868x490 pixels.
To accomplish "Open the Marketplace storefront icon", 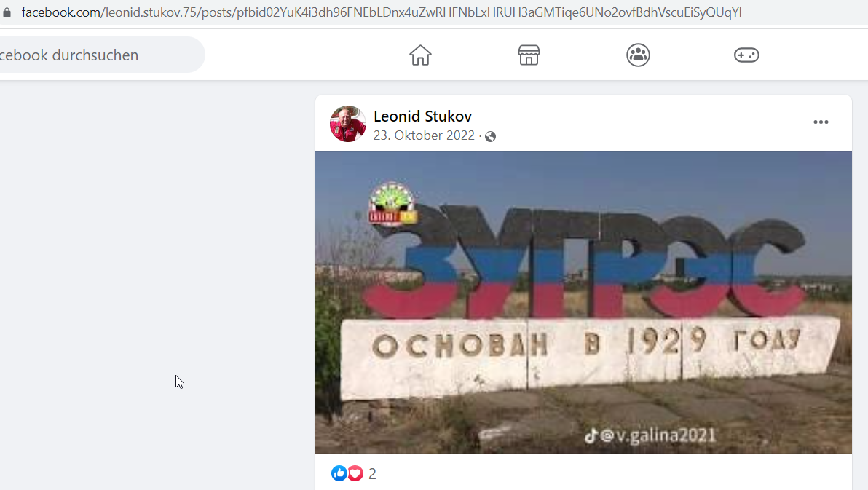I will coord(529,55).
